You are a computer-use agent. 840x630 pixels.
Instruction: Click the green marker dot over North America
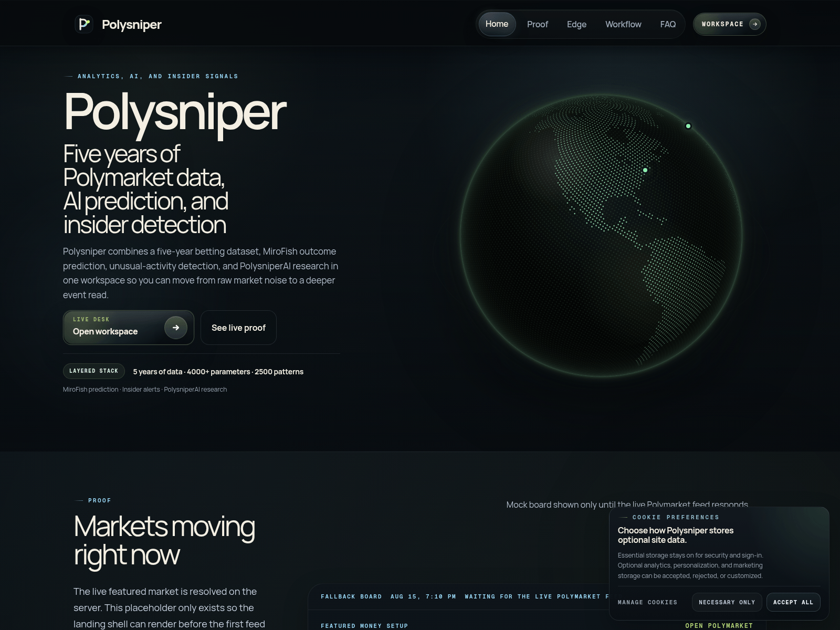tap(645, 170)
